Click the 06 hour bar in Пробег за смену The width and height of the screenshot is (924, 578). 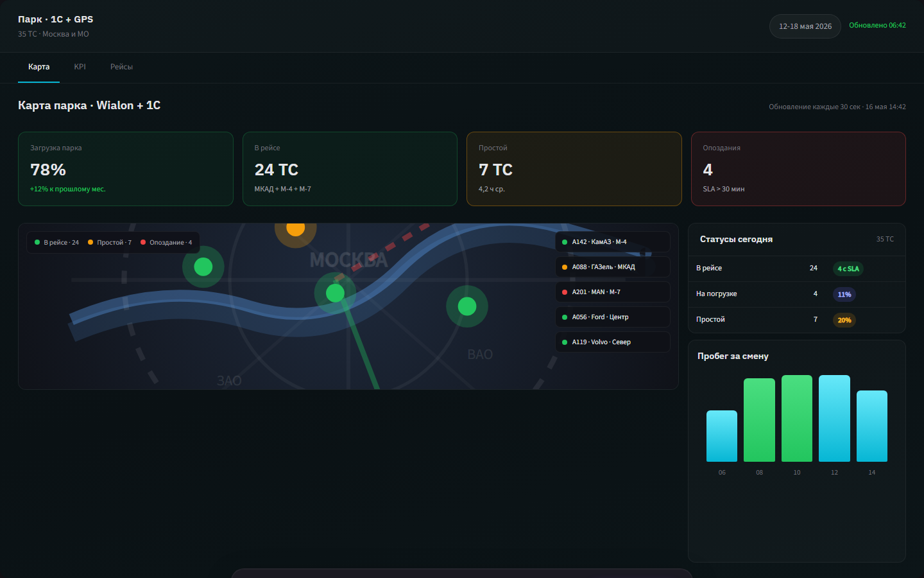[x=722, y=436]
